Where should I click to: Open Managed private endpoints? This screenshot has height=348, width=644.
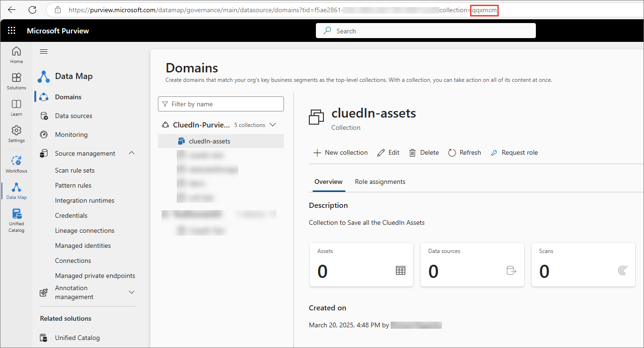coord(95,276)
